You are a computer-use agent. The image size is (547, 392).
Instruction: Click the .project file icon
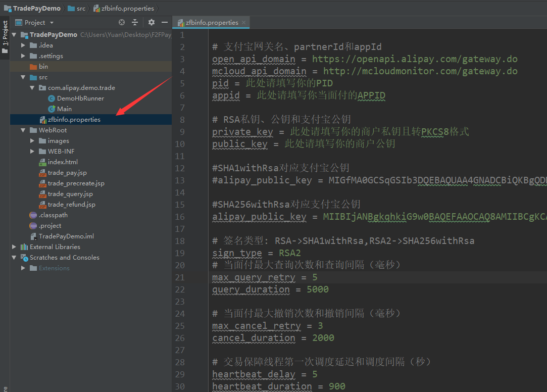(x=33, y=226)
